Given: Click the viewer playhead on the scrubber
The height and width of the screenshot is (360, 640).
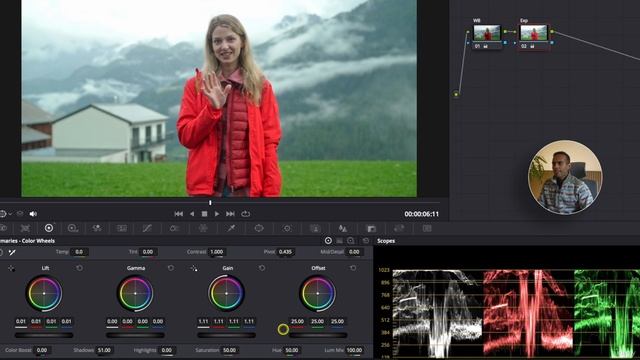Looking at the screenshot, I should (x=210, y=202).
